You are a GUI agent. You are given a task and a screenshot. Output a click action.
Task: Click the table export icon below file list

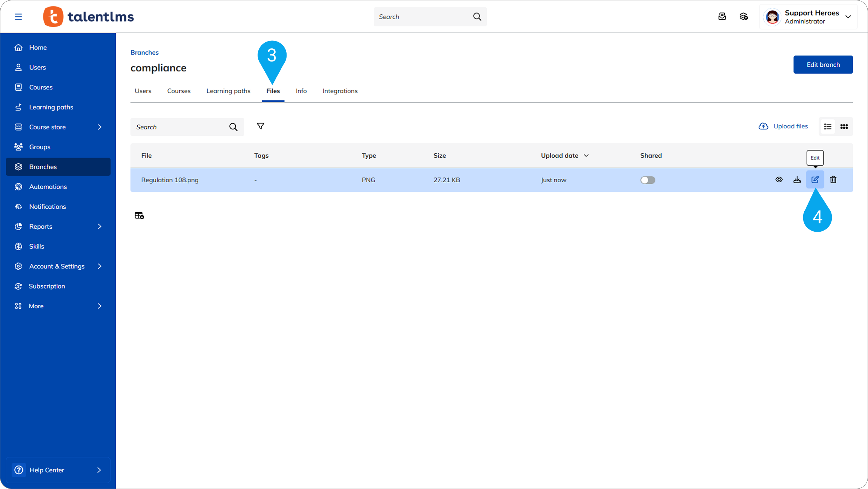139,215
